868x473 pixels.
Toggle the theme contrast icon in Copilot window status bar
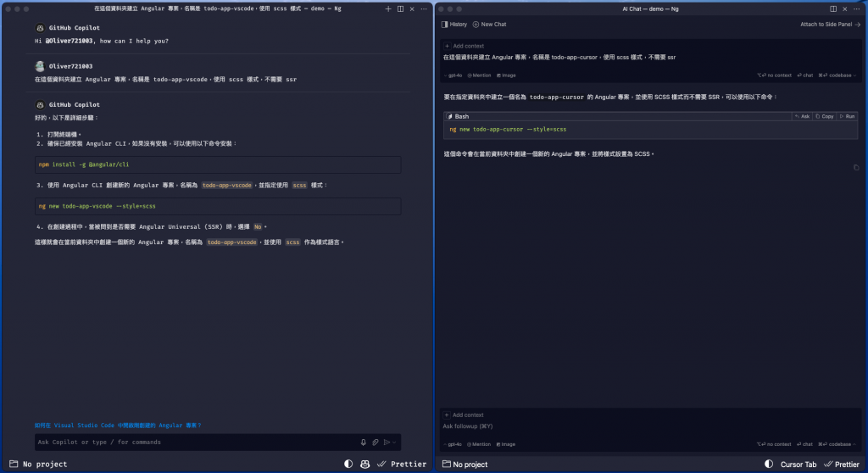(x=348, y=465)
